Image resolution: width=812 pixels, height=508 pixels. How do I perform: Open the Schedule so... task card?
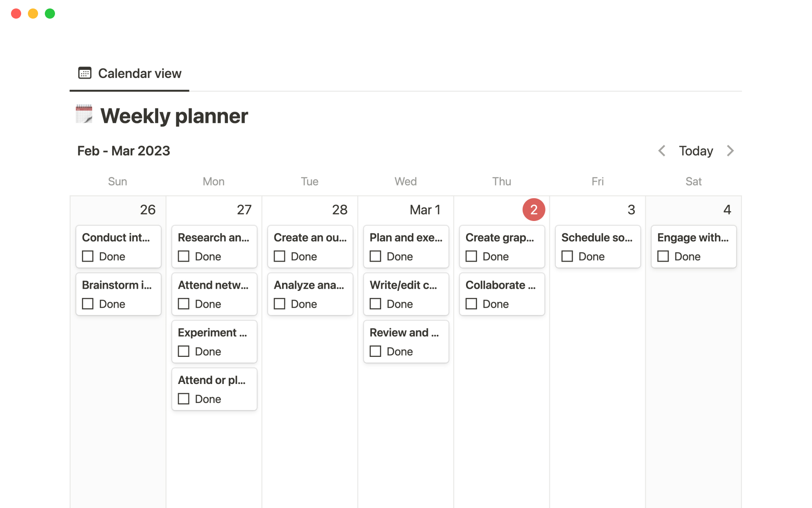pos(597,238)
